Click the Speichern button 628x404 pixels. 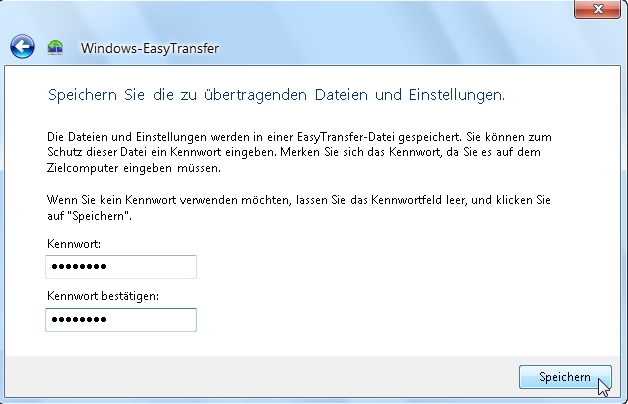click(565, 377)
